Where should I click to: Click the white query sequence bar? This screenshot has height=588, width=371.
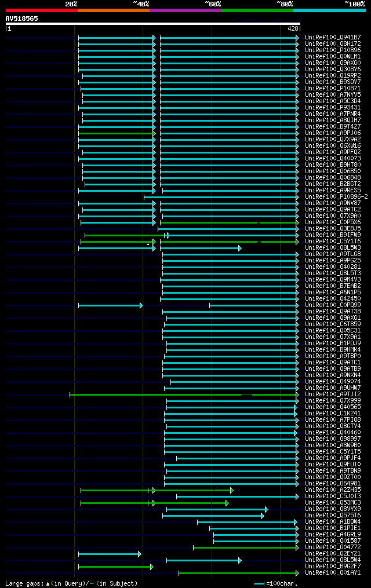point(152,24)
